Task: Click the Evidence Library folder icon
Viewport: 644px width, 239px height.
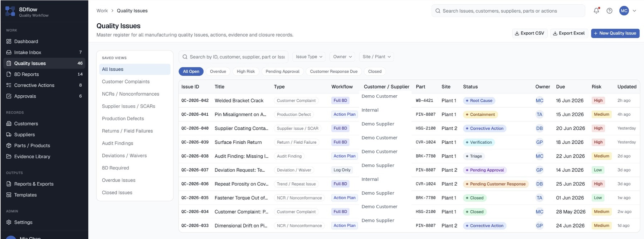Action: [x=9, y=157]
